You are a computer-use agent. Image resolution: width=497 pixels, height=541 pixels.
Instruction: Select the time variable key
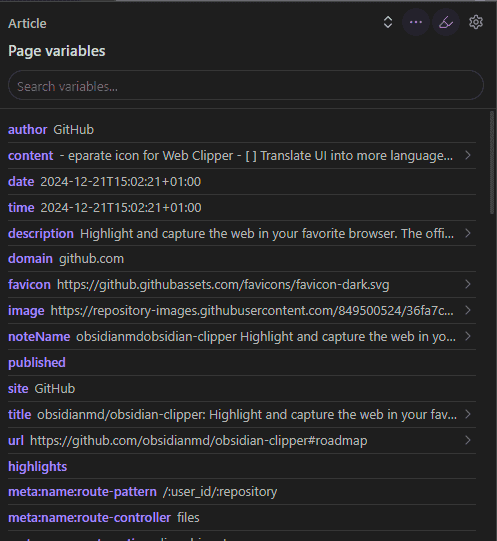tap(21, 208)
